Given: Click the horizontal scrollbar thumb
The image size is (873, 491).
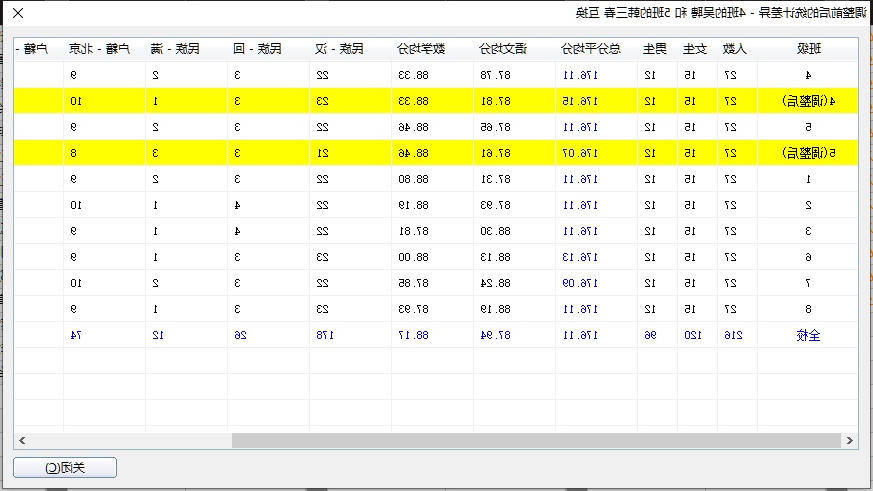Looking at the screenshot, I should coord(536,440).
